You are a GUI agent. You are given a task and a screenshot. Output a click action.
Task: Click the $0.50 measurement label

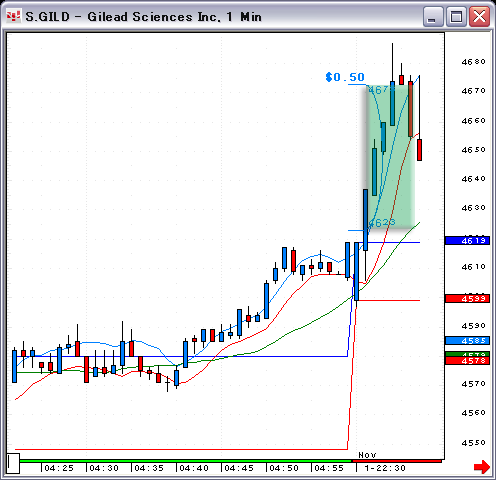(x=345, y=77)
